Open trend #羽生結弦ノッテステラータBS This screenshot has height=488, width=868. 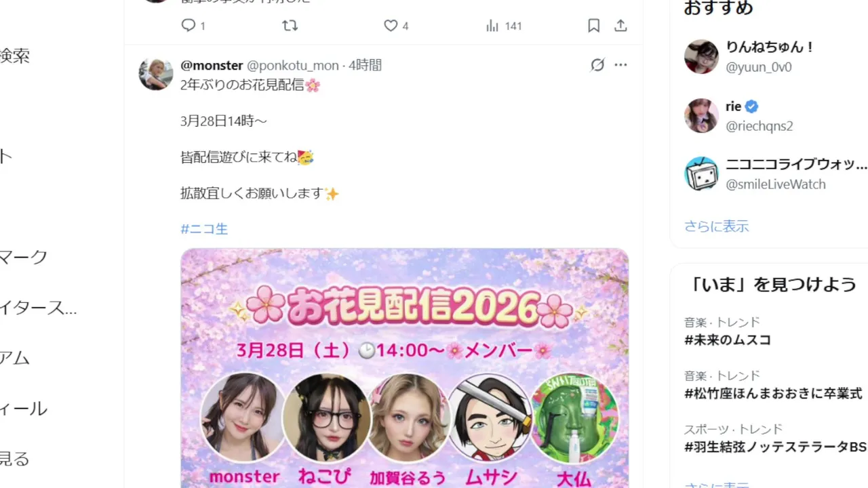click(775, 447)
